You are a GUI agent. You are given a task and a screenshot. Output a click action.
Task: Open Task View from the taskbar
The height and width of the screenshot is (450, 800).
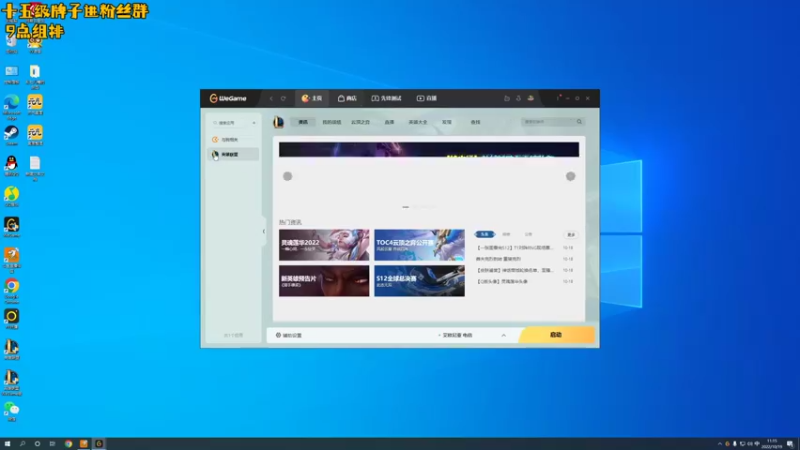52,444
